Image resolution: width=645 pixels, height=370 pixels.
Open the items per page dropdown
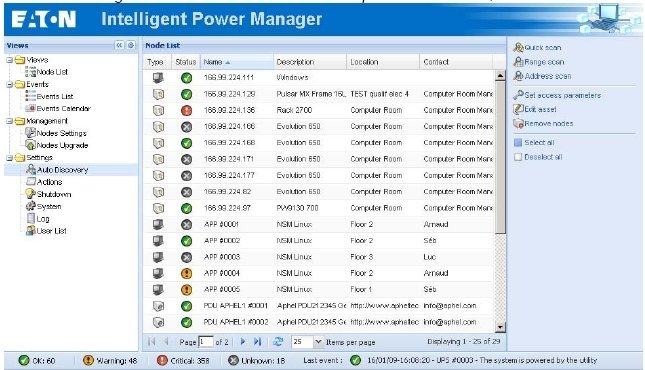[318, 342]
